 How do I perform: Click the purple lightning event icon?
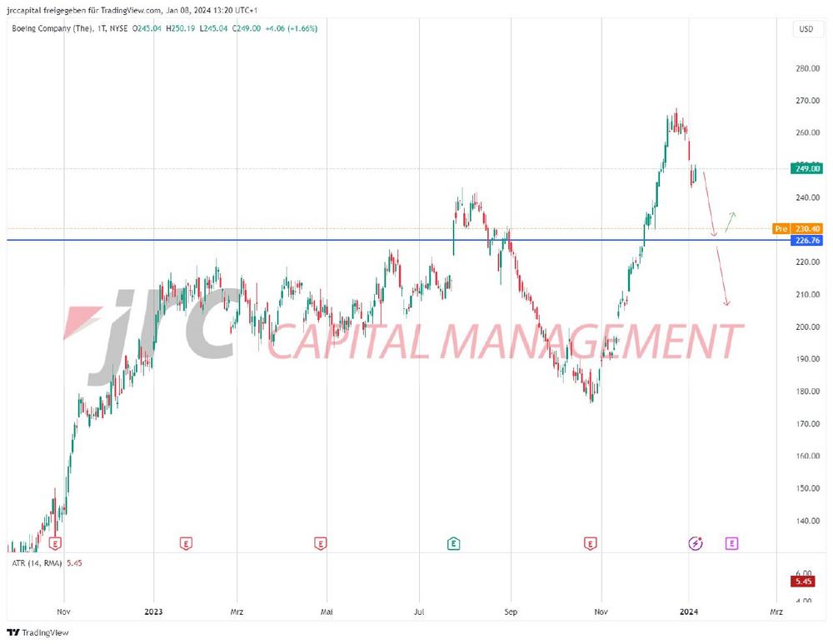click(x=696, y=544)
